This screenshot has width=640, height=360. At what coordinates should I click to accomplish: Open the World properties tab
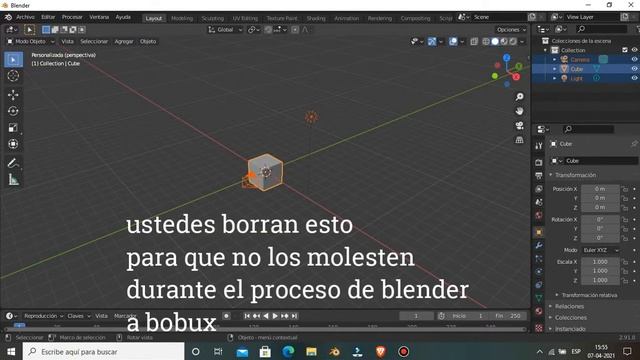coord(539,215)
